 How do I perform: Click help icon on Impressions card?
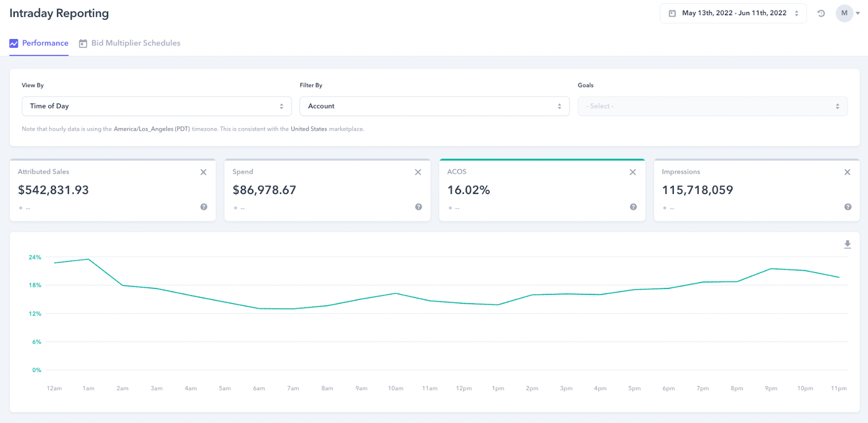click(848, 207)
